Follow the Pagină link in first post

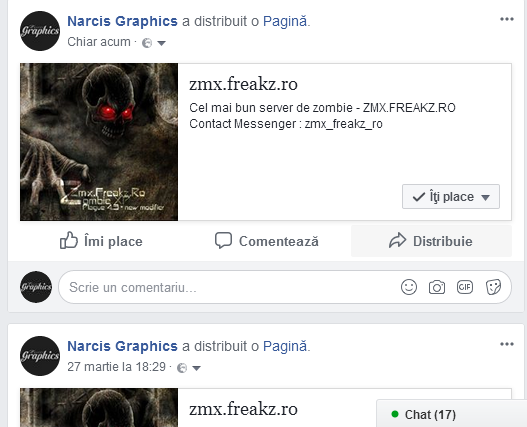pos(285,21)
